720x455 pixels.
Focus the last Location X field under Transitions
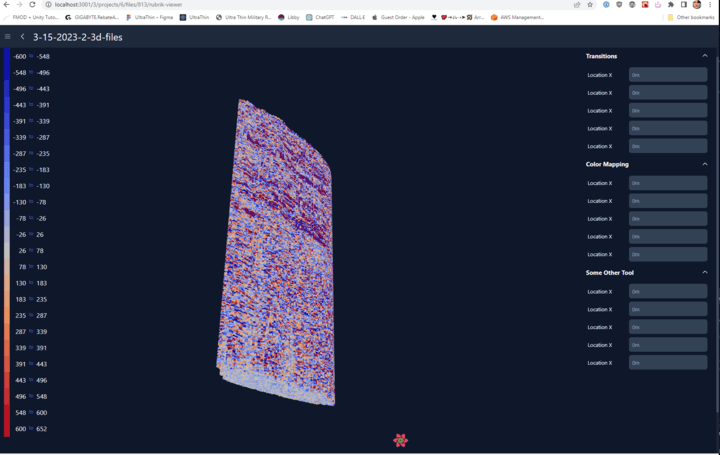point(668,146)
